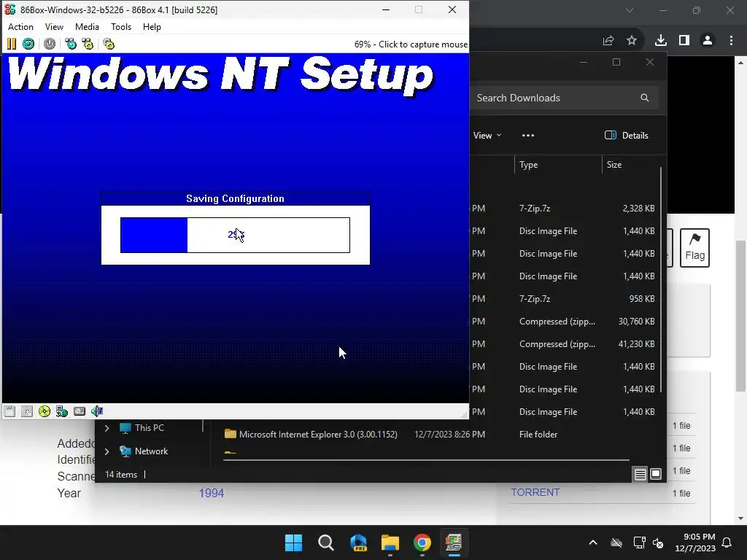Open the TORRENT download link
This screenshot has width=747, height=560.
(x=535, y=492)
